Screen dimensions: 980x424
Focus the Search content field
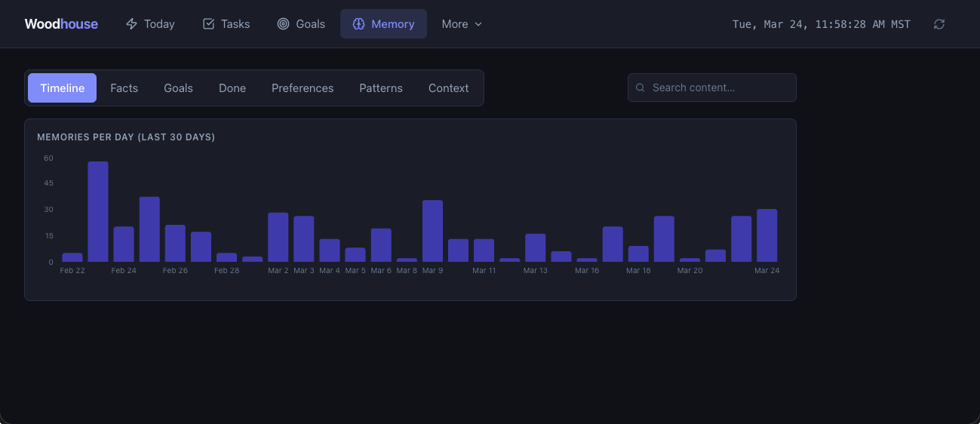[x=712, y=88]
